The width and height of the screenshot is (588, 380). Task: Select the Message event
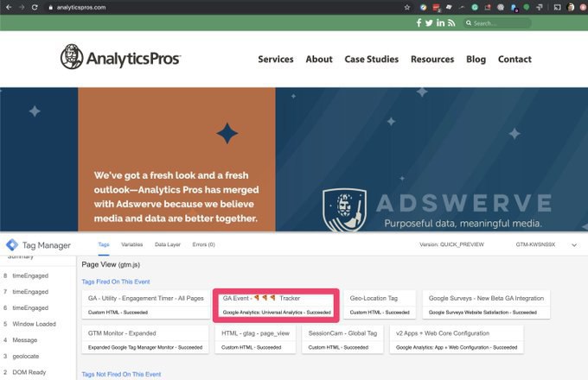coord(25,340)
